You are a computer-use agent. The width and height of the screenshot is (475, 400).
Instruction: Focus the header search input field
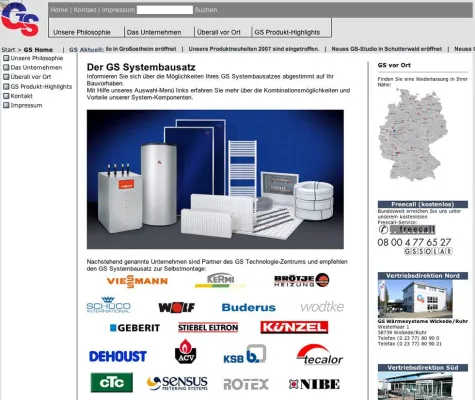[x=165, y=10]
